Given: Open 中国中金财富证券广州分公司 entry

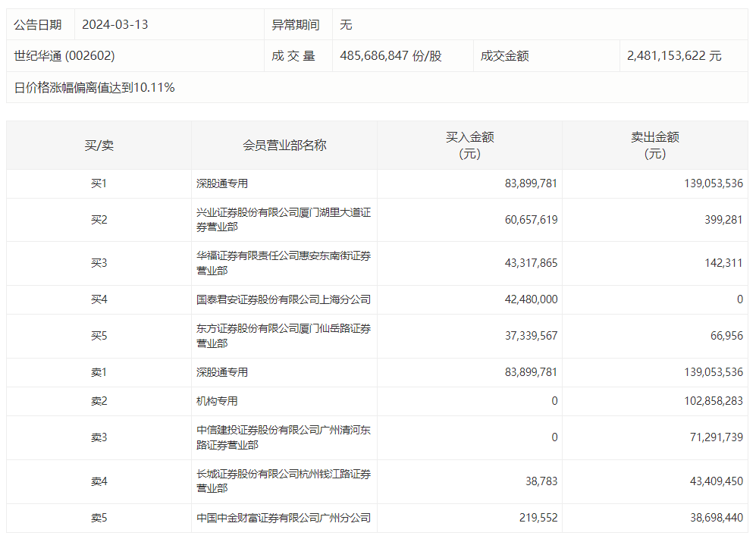Looking at the screenshot, I should tap(283, 518).
